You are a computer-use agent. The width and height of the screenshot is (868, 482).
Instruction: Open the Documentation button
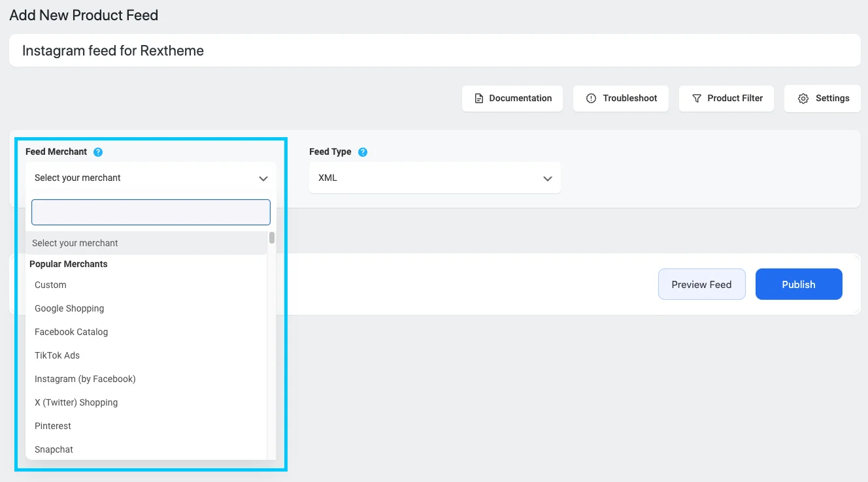(512, 99)
